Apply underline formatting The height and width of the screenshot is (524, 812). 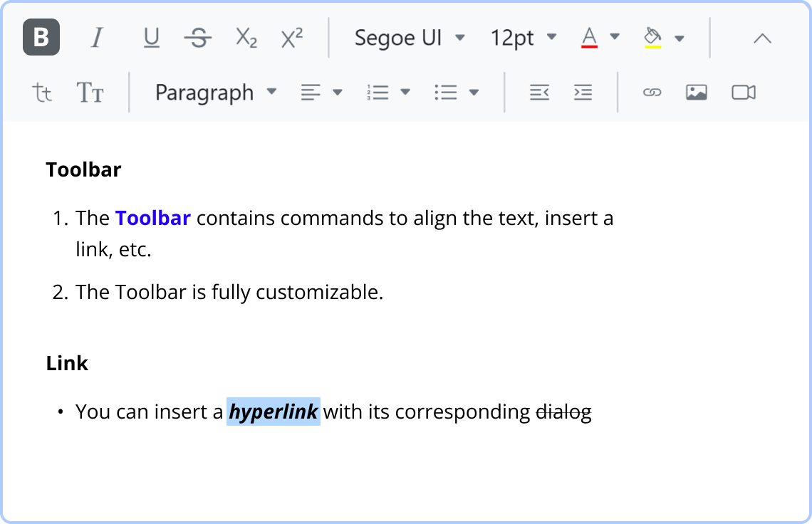tap(152, 38)
